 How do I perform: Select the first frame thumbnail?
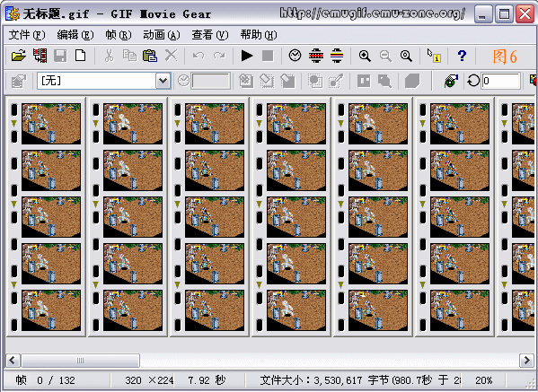coord(51,124)
